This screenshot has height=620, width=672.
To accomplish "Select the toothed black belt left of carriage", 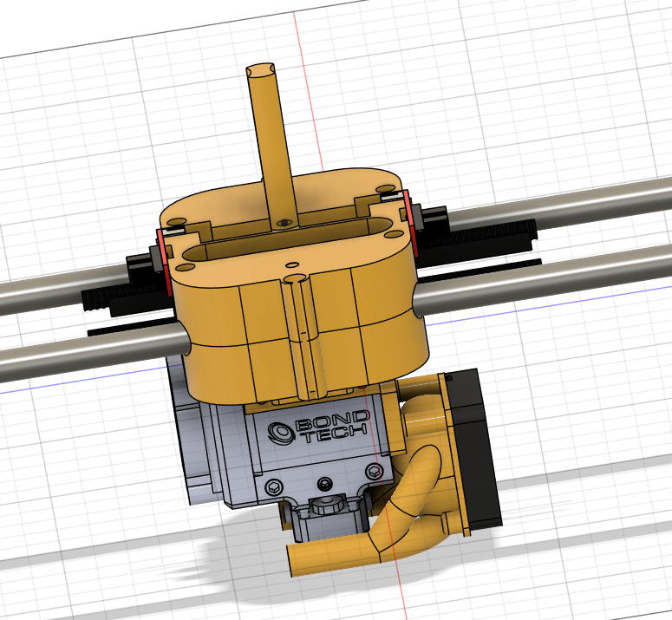I will coord(126,296).
